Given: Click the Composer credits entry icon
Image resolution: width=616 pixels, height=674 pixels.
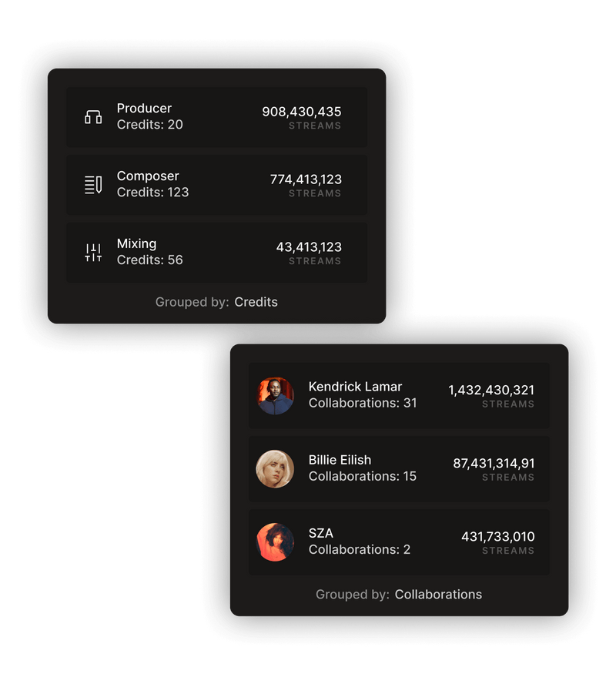Looking at the screenshot, I should pyautogui.click(x=92, y=183).
